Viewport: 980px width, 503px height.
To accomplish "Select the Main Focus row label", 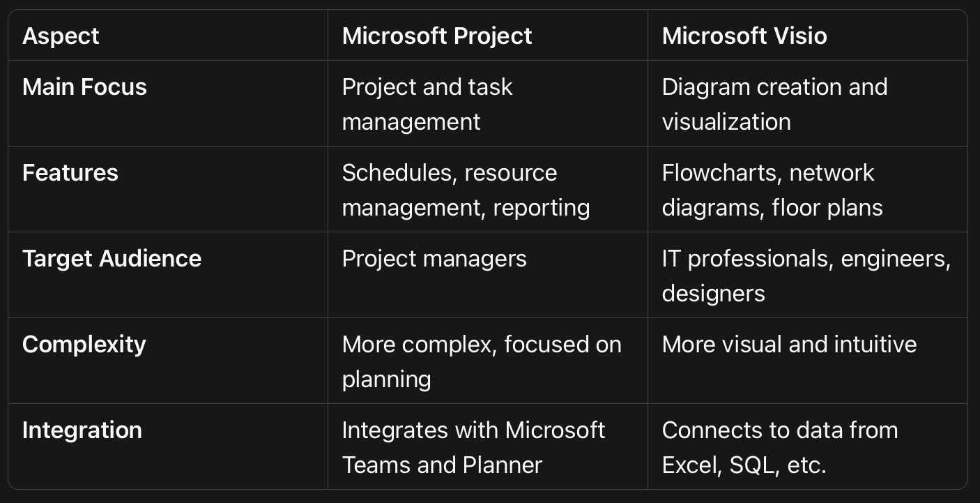I will (x=84, y=87).
